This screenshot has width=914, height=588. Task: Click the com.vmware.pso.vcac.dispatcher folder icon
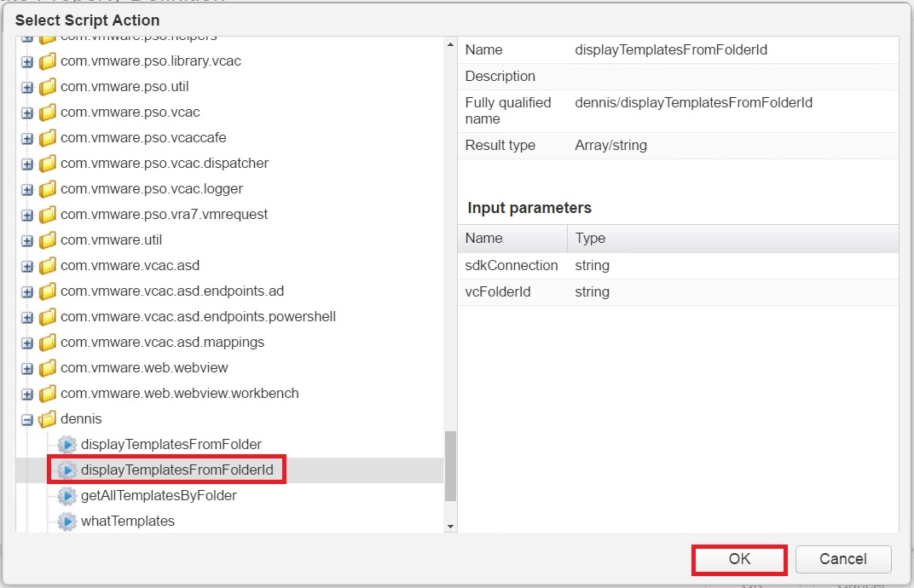(x=47, y=164)
